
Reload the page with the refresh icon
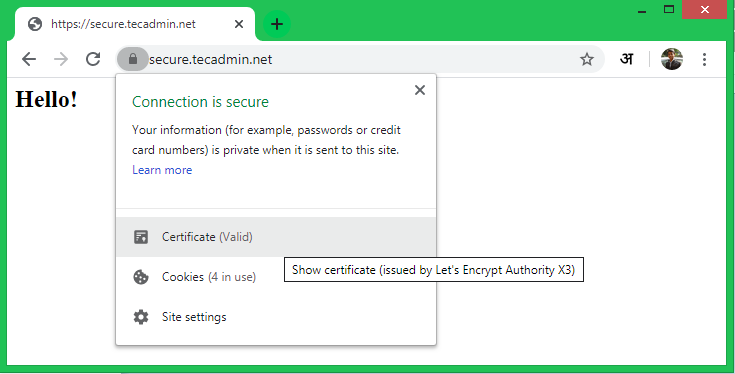click(x=93, y=59)
